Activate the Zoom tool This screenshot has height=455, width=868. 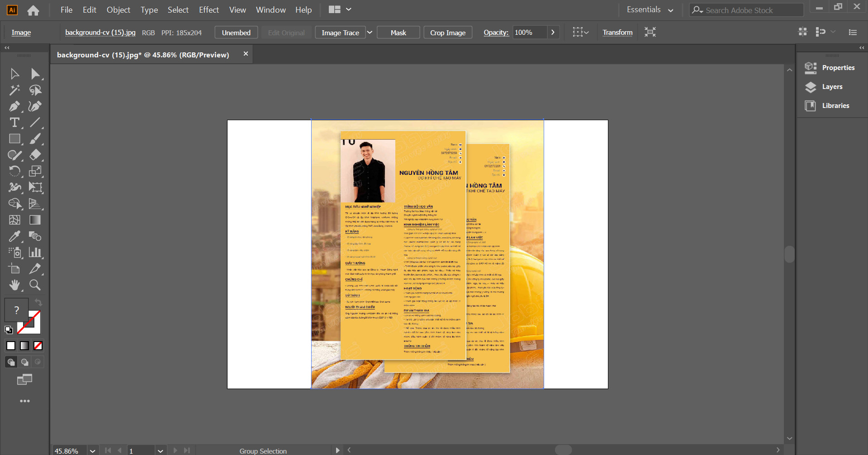(x=35, y=285)
